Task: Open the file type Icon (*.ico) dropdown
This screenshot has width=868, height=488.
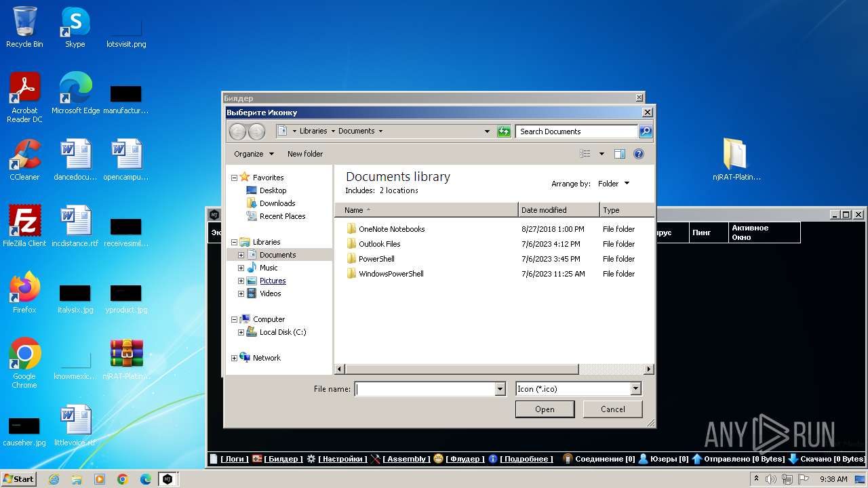Action: coord(635,389)
